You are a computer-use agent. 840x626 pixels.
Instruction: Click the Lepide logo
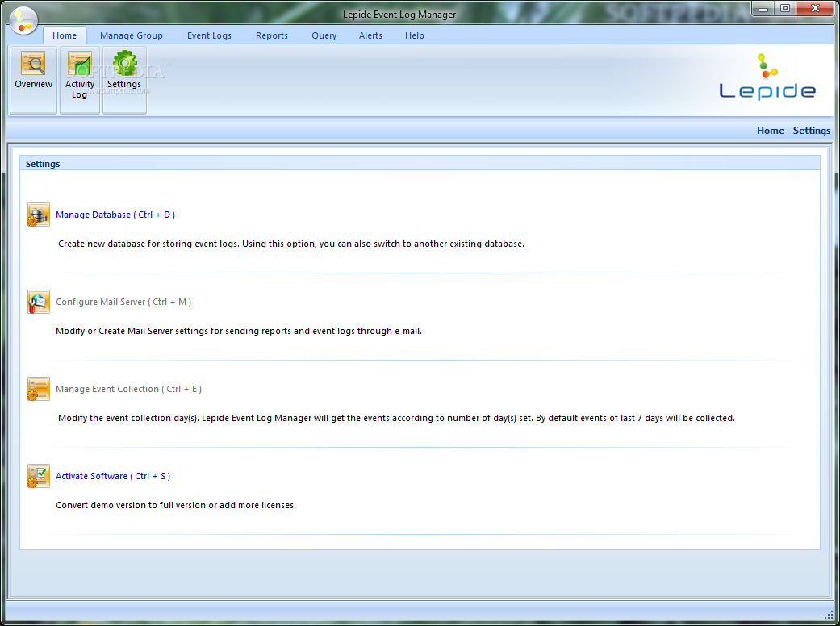[767, 77]
